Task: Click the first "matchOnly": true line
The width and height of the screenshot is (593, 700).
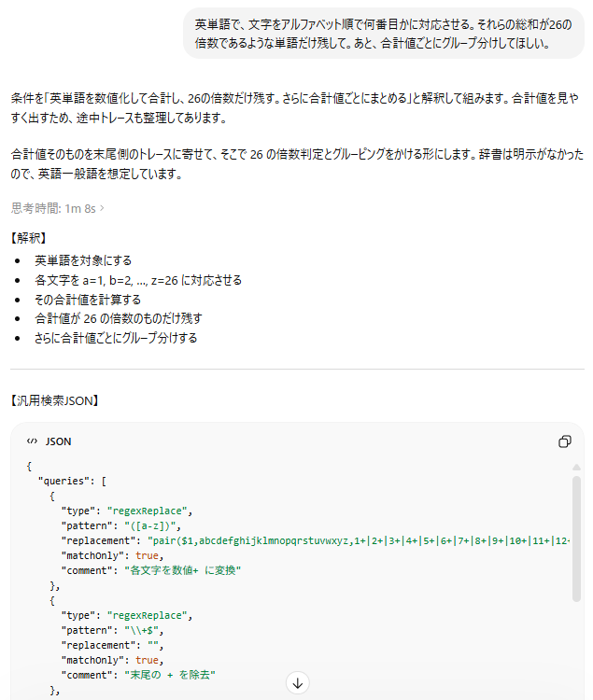Action: click(112, 556)
